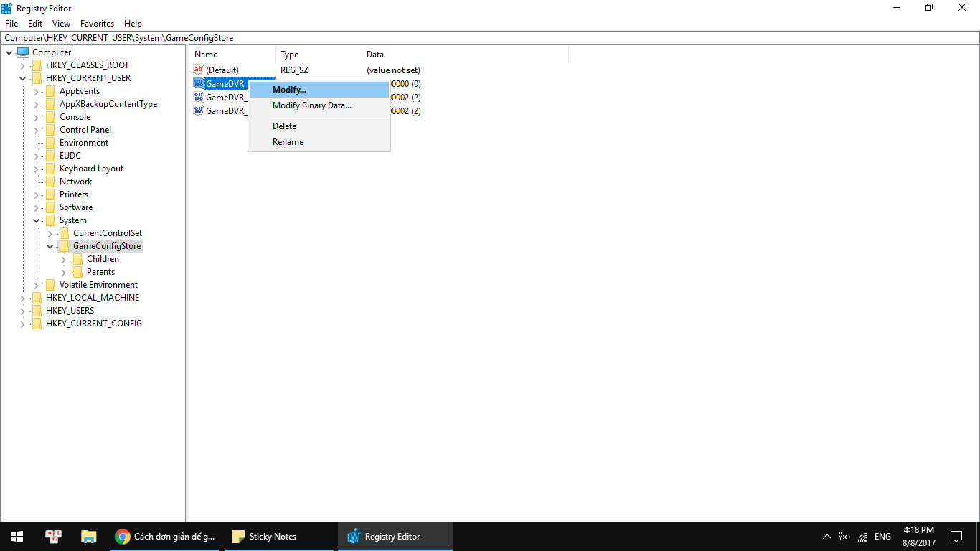The height and width of the screenshot is (551, 980).
Task: Click the Chrome icon on the taskbar
Action: point(123,536)
